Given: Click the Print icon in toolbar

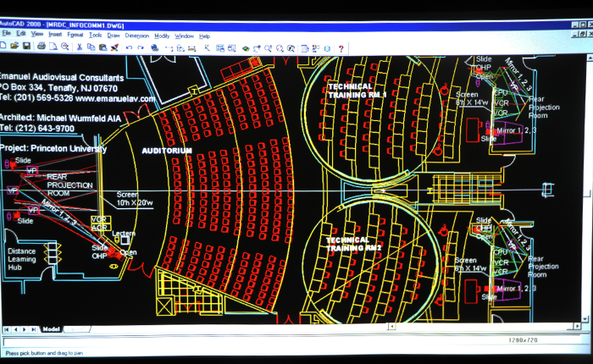Looking at the screenshot, I should pyautogui.click(x=42, y=46).
